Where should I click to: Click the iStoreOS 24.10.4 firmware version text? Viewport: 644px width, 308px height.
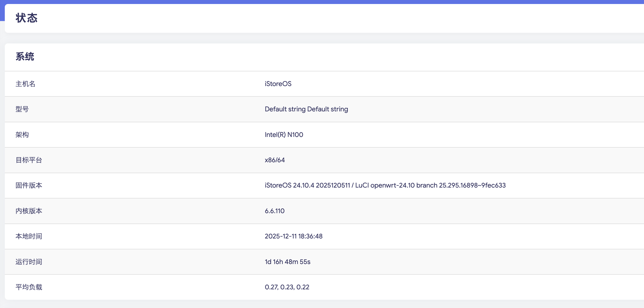pyautogui.click(x=385, y=185)
